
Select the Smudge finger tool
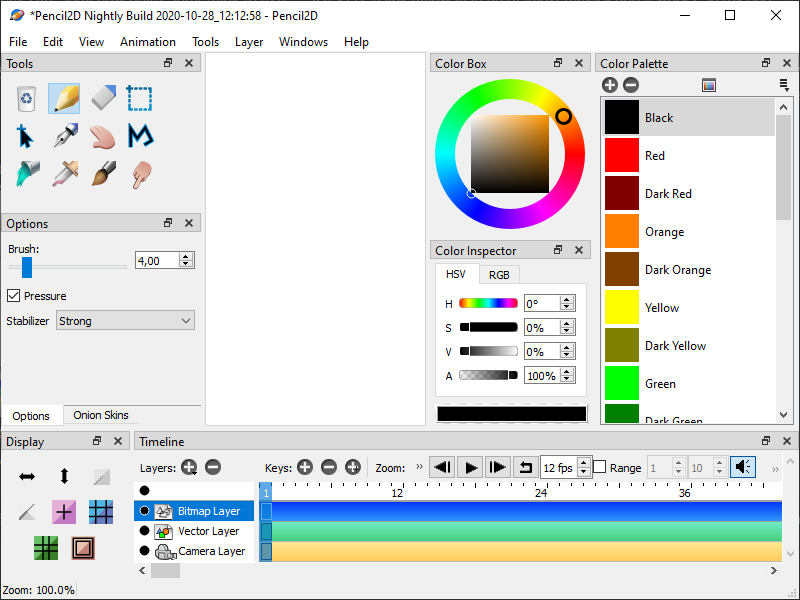coord(141,175)
